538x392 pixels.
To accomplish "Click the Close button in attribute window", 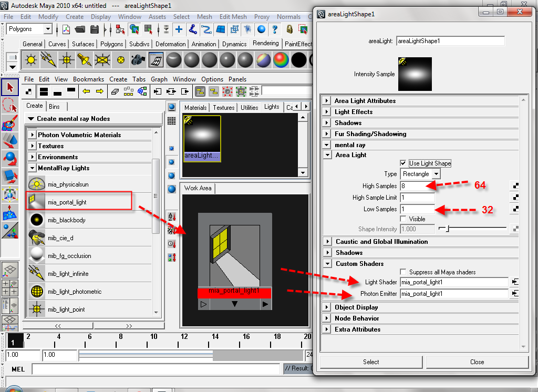I will (477, 362).
